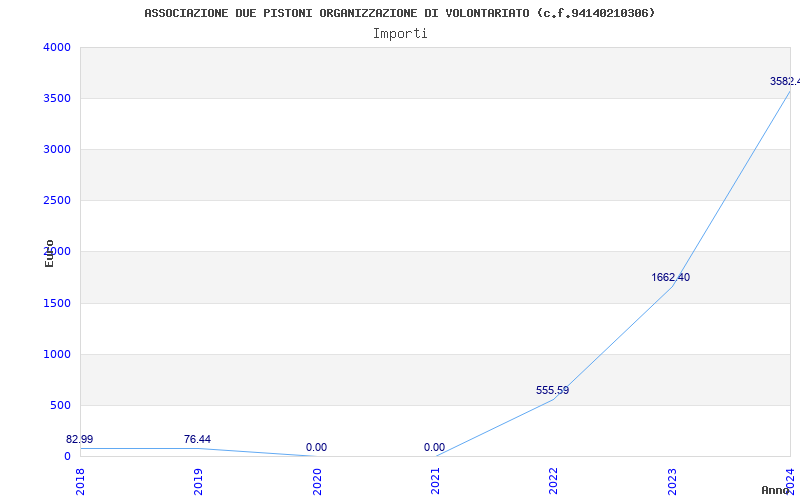Click the 3000 y-axis tick label
Viewport: 800px width, 500px height.
pyautogui.click(x=57, y=149)
